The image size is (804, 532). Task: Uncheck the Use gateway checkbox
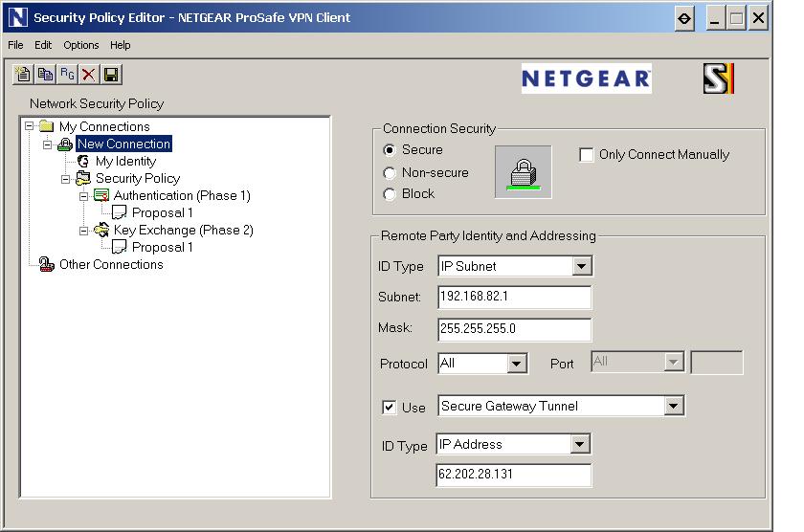click(x=389, y=408)
